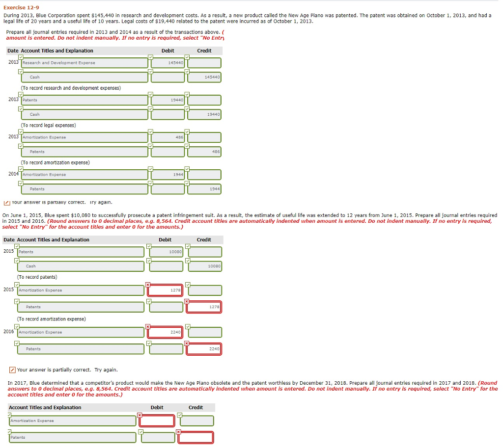The image size is (503, 448).
Task: Click the green check marker on the 10080 debit
Action: [x=149, y=246]
